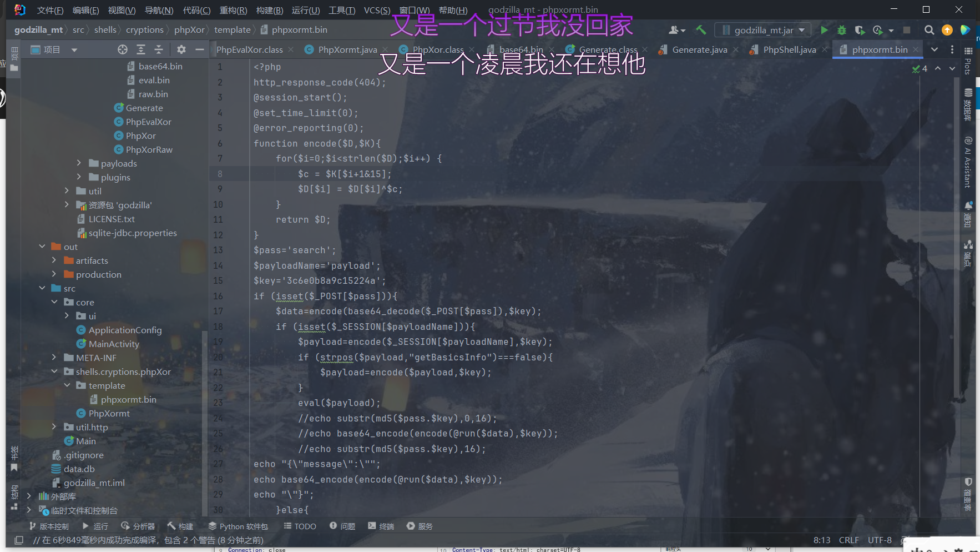Open the VCS(S) menu
Screen dimensions: 980x552
(x=377, y=10)
